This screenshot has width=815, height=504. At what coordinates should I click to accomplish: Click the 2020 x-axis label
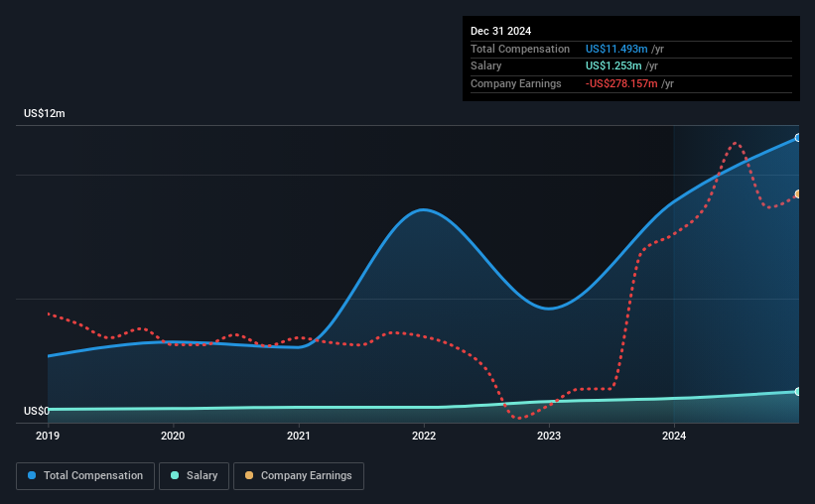click(173, 436)
